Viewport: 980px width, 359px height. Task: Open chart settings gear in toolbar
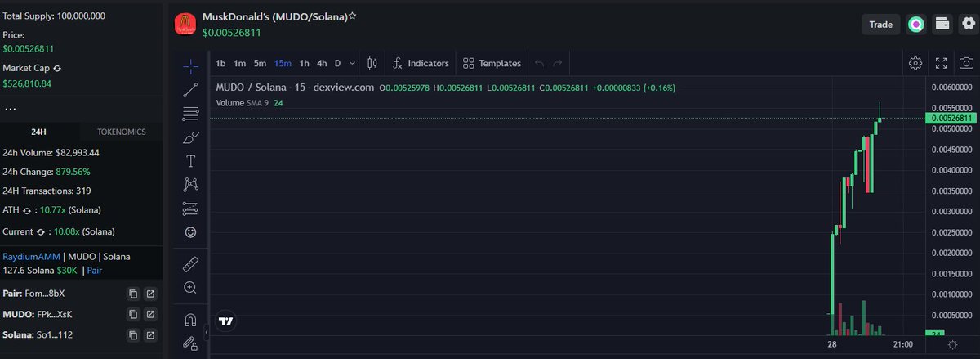(915, 63)
